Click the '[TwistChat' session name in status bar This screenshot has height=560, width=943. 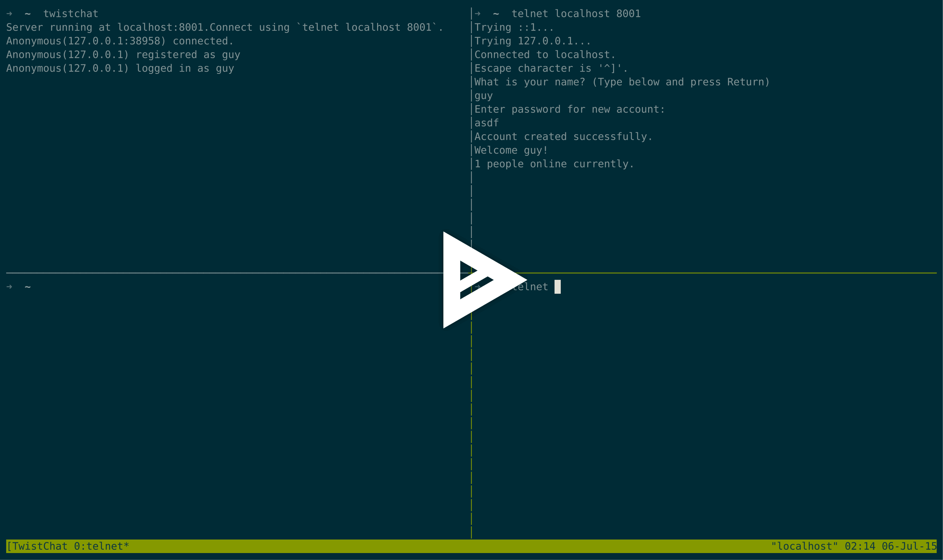37,546
